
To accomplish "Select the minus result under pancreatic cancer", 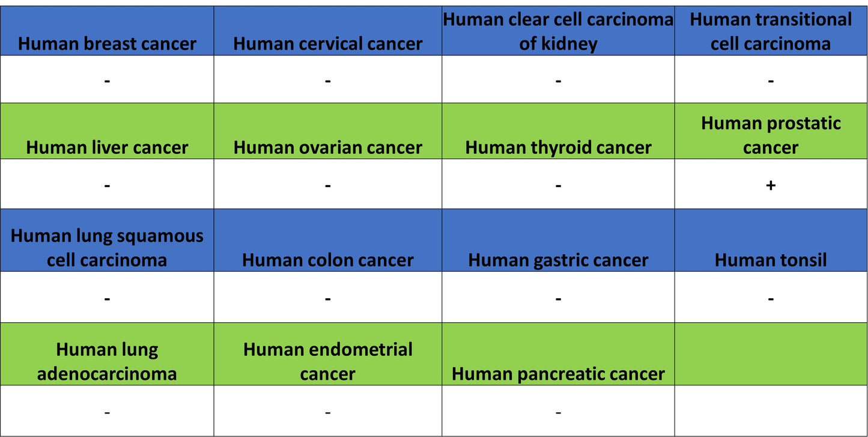I will tap(558, 411).
